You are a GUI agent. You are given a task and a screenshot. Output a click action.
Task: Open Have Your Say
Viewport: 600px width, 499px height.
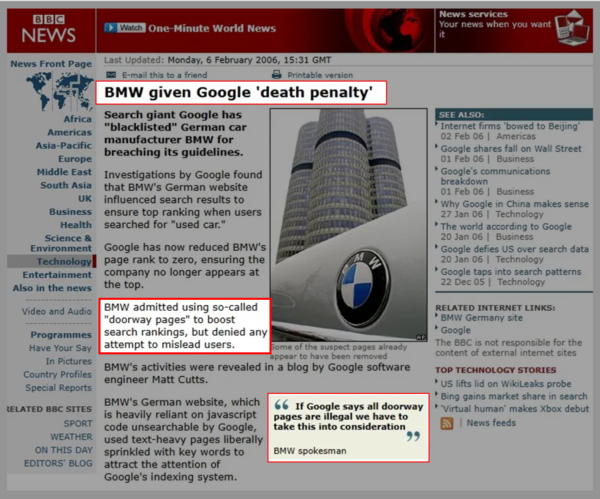click(x=60, y=348)
